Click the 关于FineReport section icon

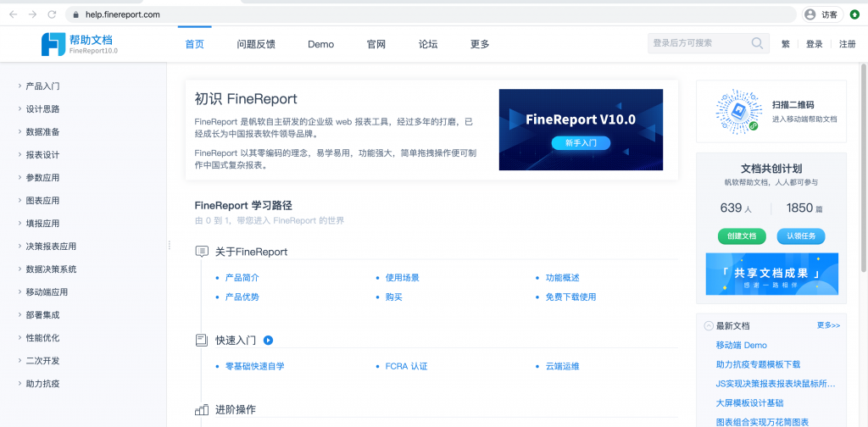[202, 252]
